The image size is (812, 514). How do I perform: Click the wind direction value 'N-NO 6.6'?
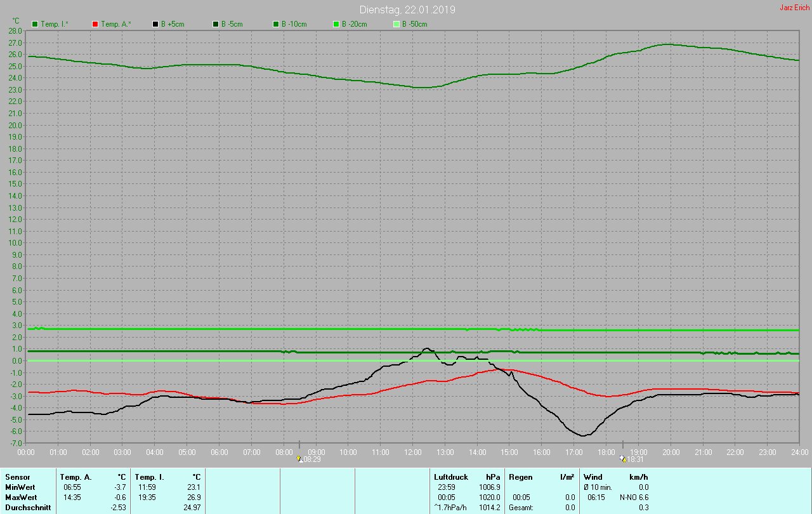pos(634,498)
